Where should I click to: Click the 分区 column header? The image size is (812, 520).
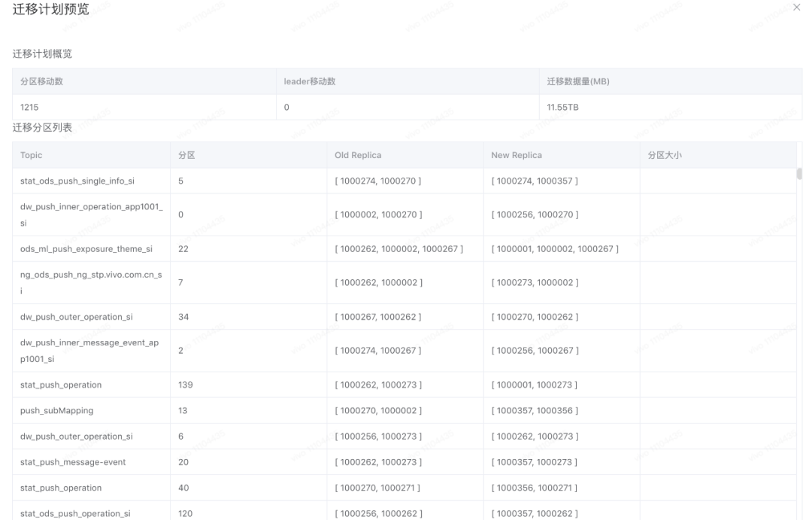pyautogui.click(x=186, y=155)
